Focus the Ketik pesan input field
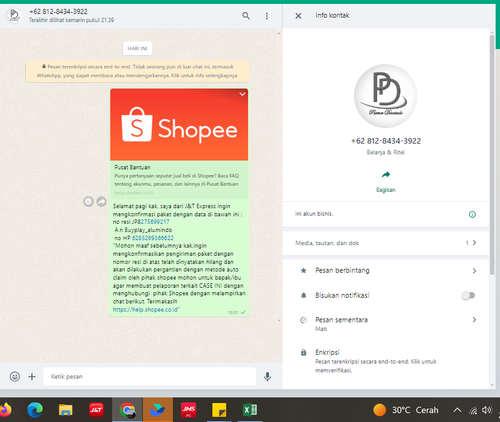The height and width of the screenshot is (422, 500). click(x=149, y=377)
